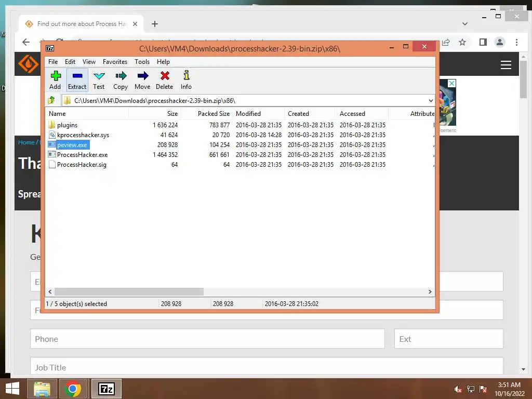The height and width of the screenshot is (399, 532).
Task: Click the 2016-03-28 14:28 modified date
Action: (259, 135)
